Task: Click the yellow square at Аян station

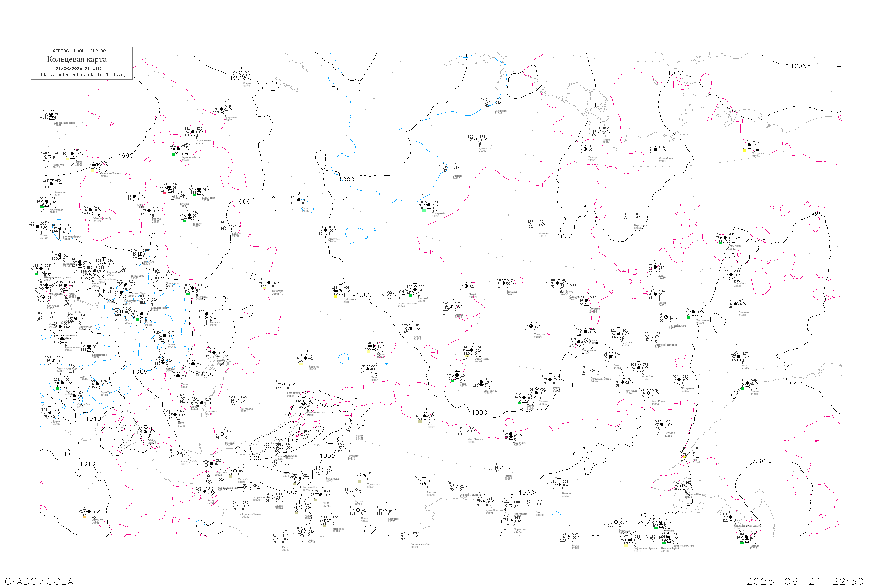Action: pos(684,457)
